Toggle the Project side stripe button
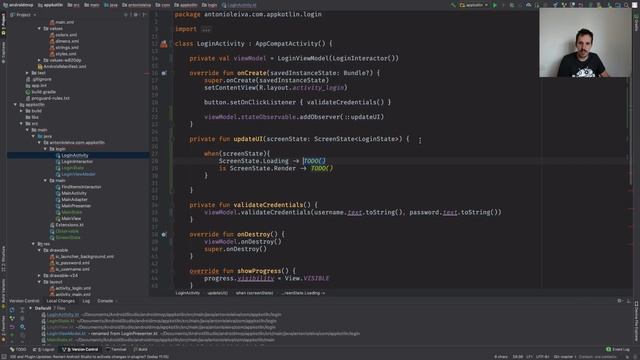640x360 pixels. (3, 24)
